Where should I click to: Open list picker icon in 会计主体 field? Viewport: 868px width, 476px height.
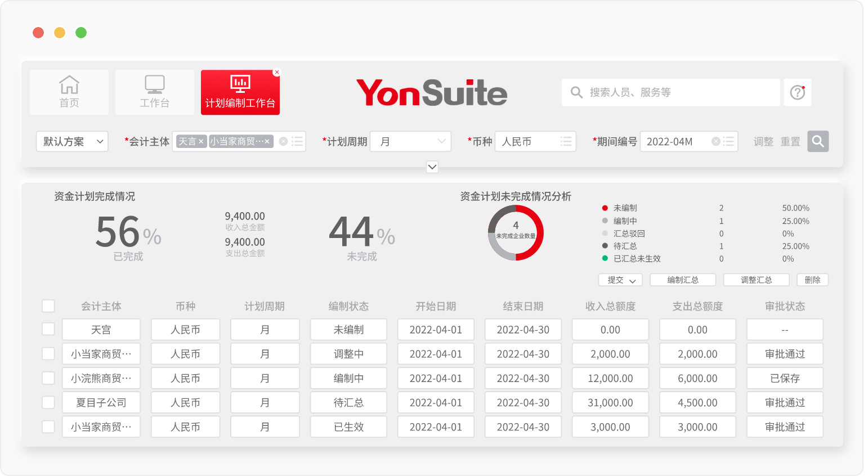click(297, 142)
